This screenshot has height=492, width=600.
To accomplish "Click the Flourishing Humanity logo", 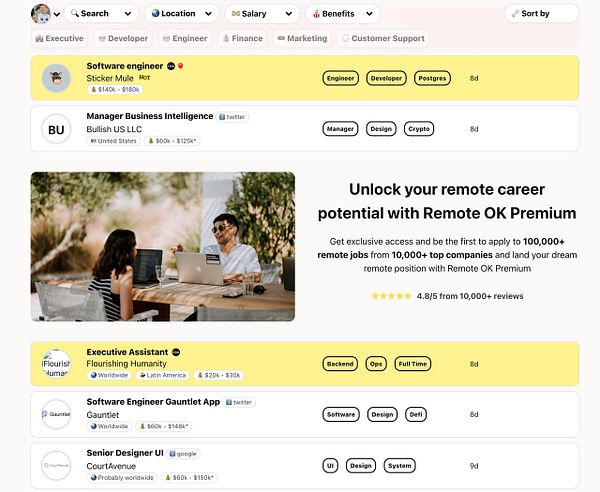I will click(56, 363).
